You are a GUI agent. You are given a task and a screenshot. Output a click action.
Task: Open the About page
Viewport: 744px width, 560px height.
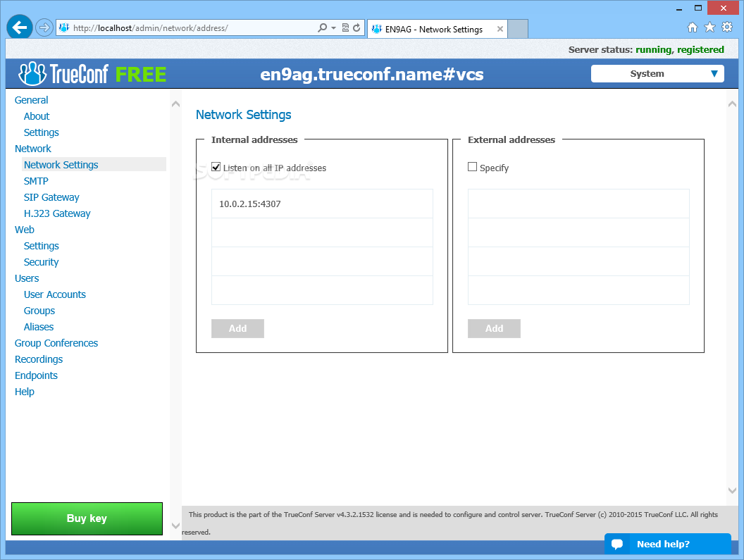(x=37, y=116)
